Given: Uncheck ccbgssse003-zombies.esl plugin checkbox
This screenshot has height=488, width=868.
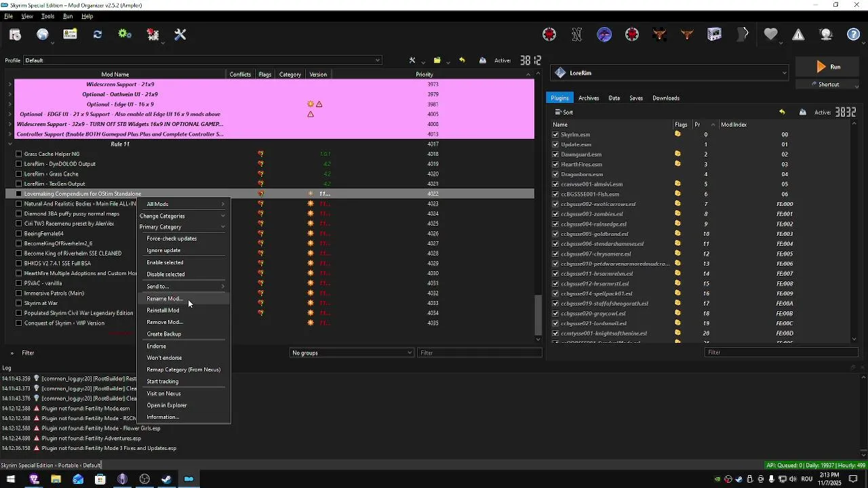Looking at the screenshot, I should 555,214.
